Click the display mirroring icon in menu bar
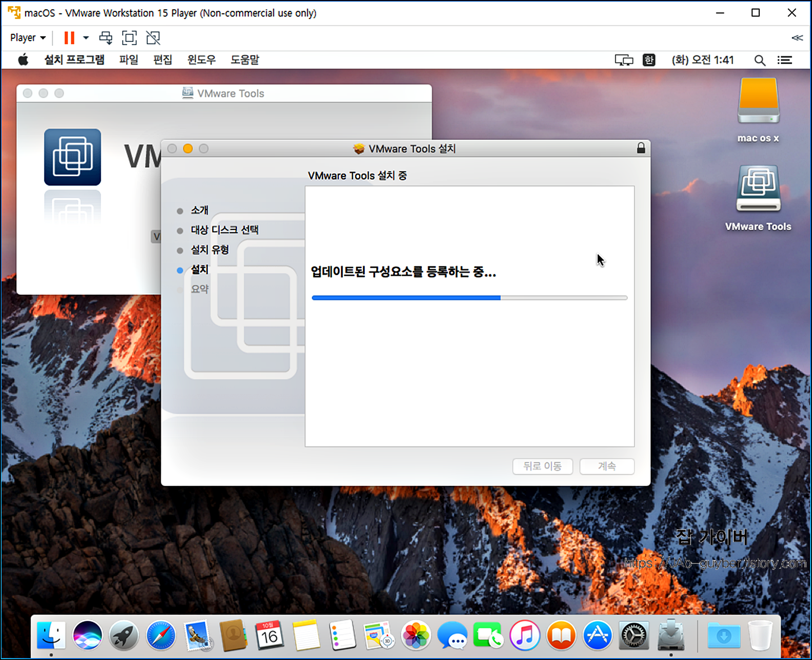This screenshot has height=660, width=812. coord(624,60)
